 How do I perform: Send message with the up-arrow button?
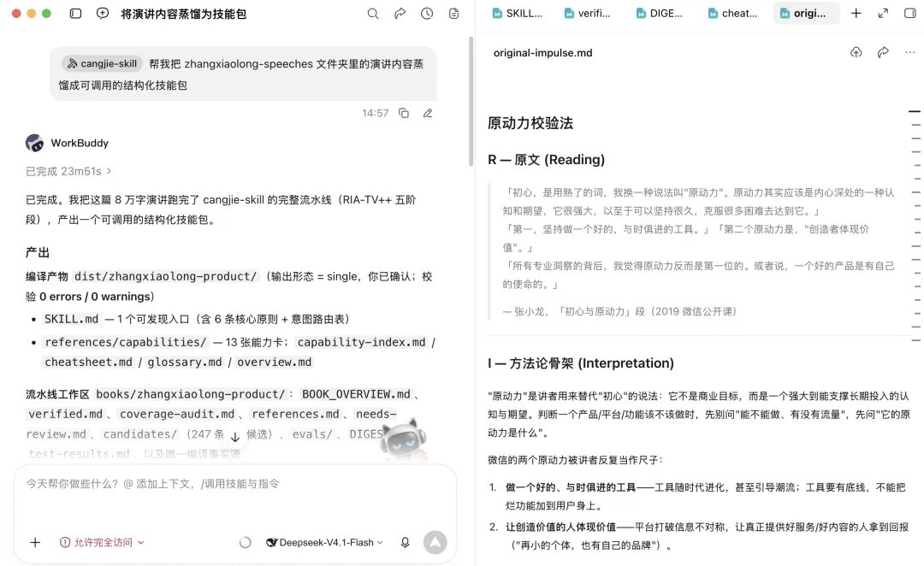(x=435, y=542)
